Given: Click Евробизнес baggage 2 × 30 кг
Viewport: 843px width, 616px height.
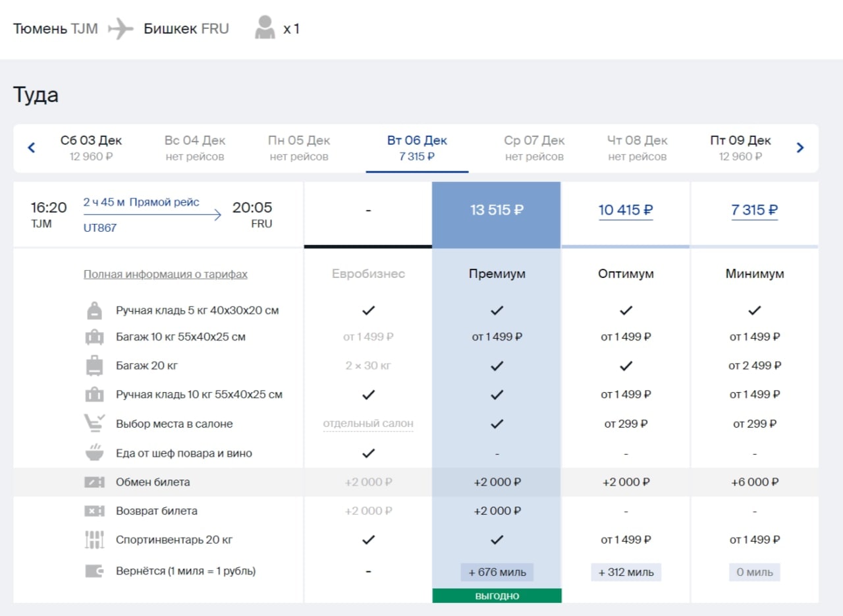Looking at the screenshot, I should pos(368,366).
